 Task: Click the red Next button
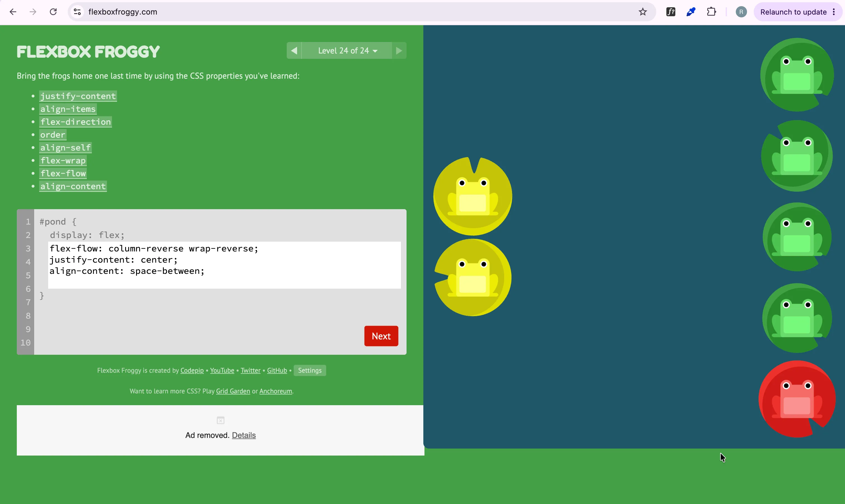tap(381, 336)
